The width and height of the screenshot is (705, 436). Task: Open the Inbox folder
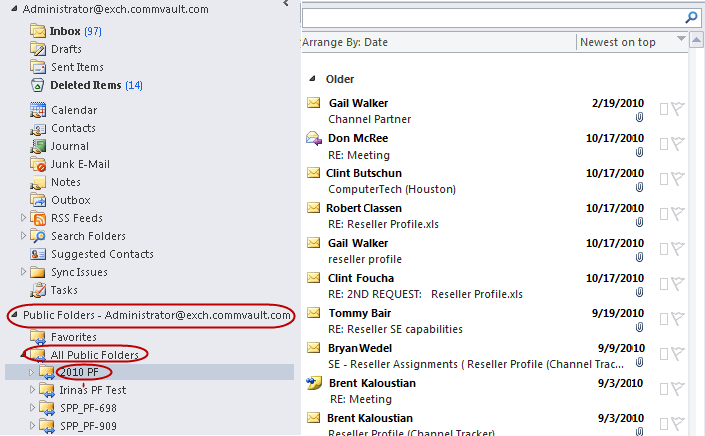coord(65,31)
